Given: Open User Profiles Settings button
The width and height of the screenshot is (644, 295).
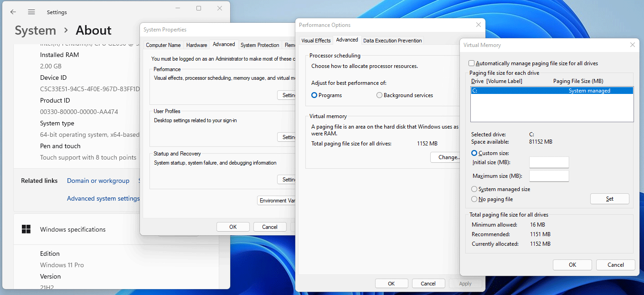Looking at the screenshot, I should pos(287,137).
